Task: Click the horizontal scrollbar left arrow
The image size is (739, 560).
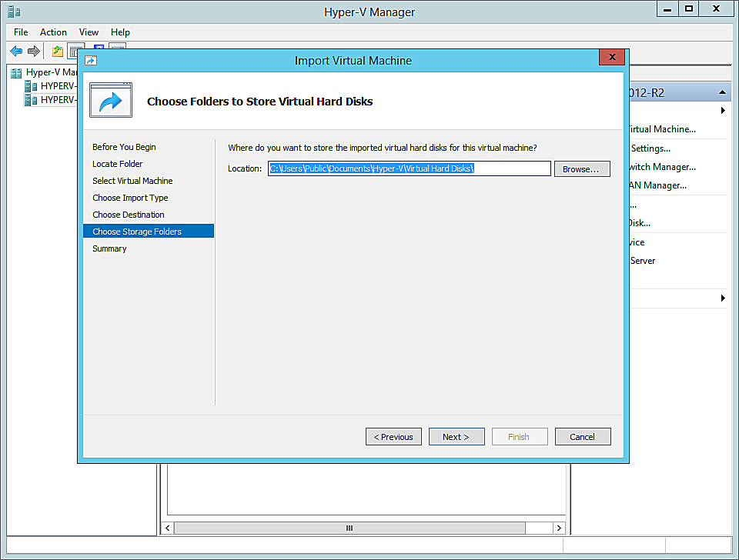Action: click(167, 528)
